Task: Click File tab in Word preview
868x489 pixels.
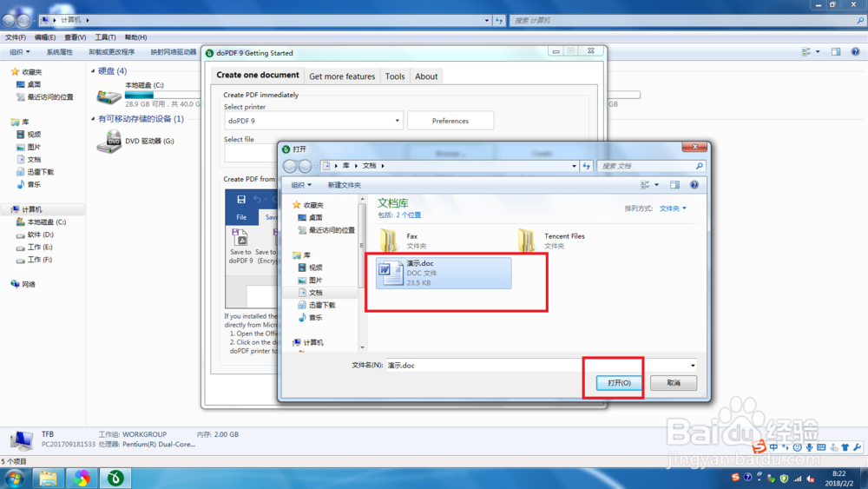Action: pyautogui.click(x=242, y=217)
